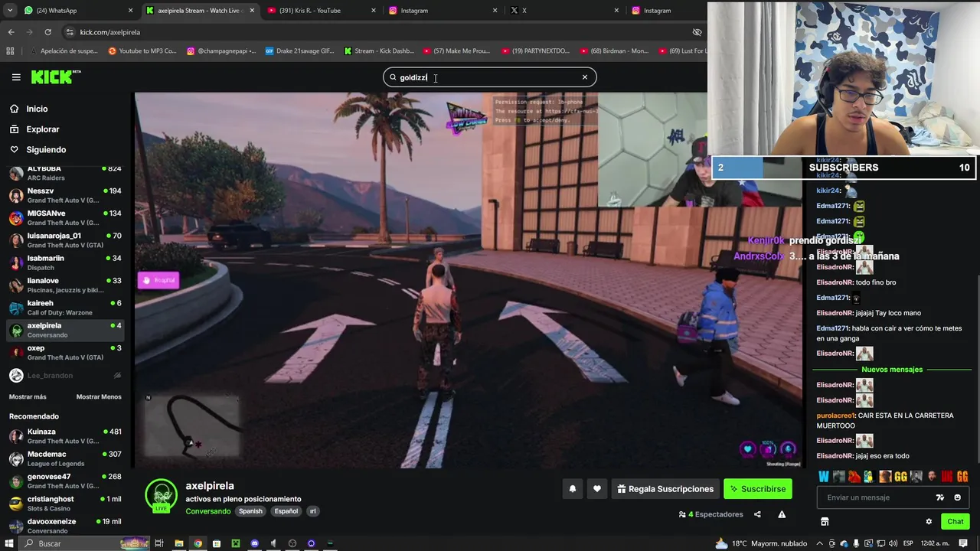Select axelpirela in the following list

(x=65, y=330)
